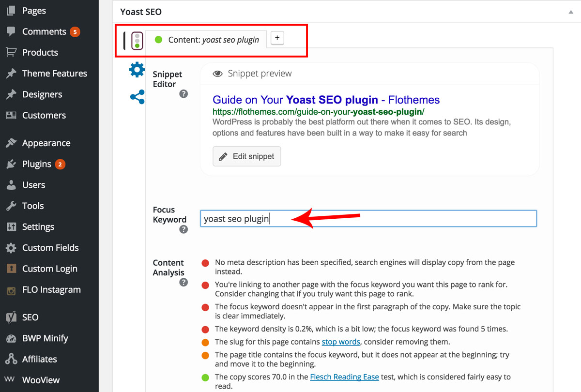Viewport: 581px width, 392px height.
Task: Go to Plugins in the sidebar
Action: pos(37,164)
